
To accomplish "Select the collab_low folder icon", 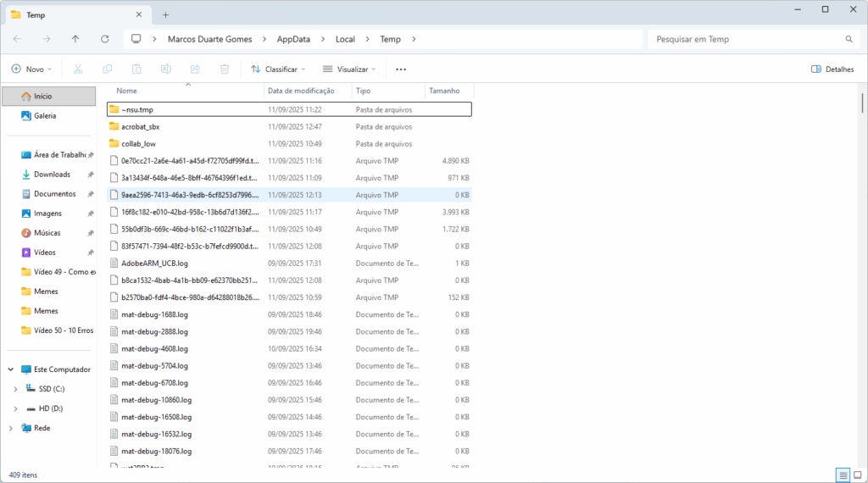I will point(114,143).
